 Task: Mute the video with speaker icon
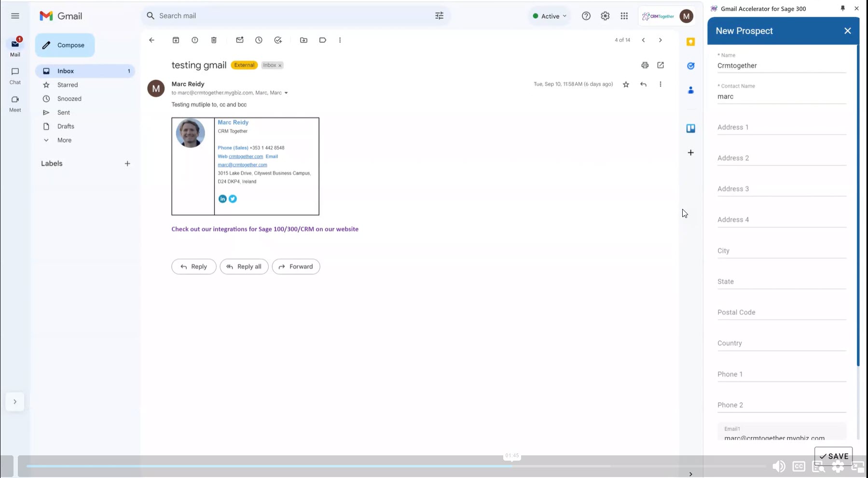pos(778,466)
